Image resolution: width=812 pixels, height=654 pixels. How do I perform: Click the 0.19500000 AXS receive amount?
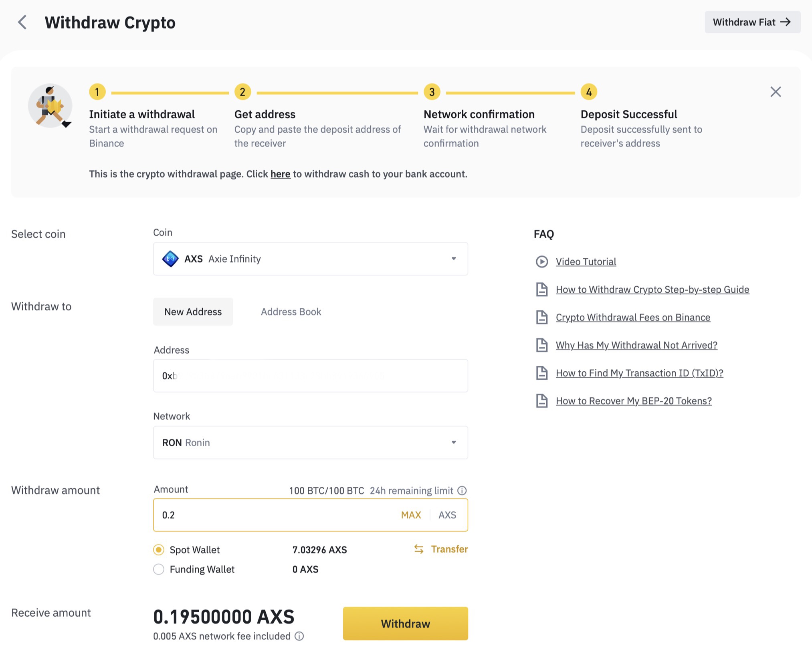coord(224,617)
